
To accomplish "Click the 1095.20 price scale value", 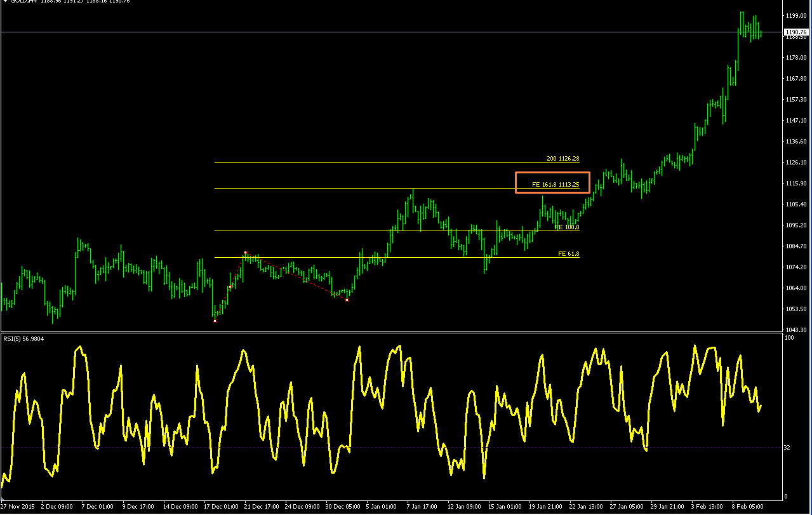I will pos(795,225).
